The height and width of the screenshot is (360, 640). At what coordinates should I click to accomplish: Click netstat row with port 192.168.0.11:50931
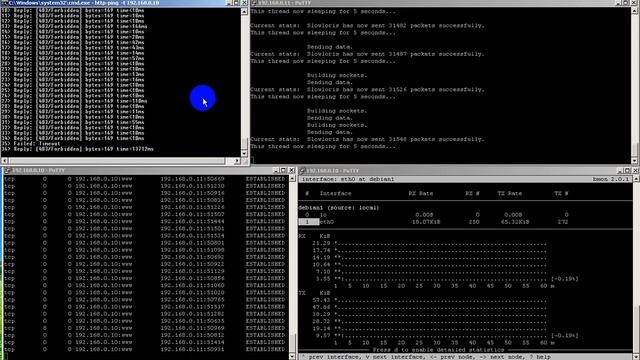pyautogui.click(x=144, y=349)
